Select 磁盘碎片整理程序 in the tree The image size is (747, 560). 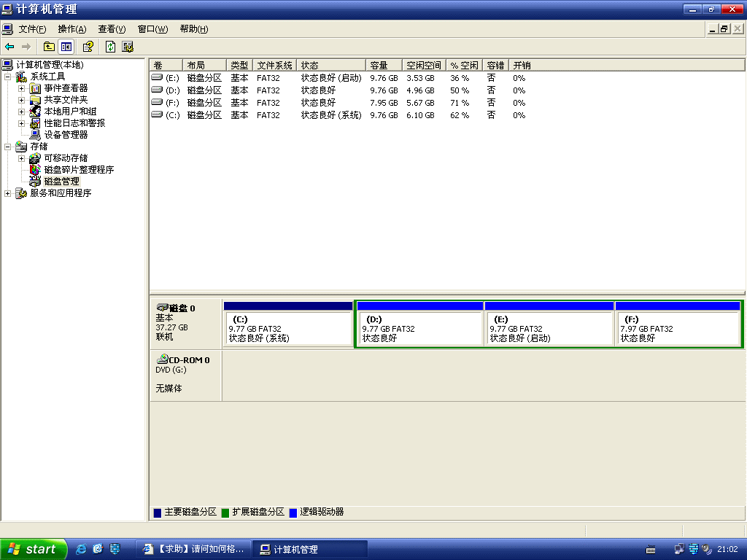[x=79, y=170]
